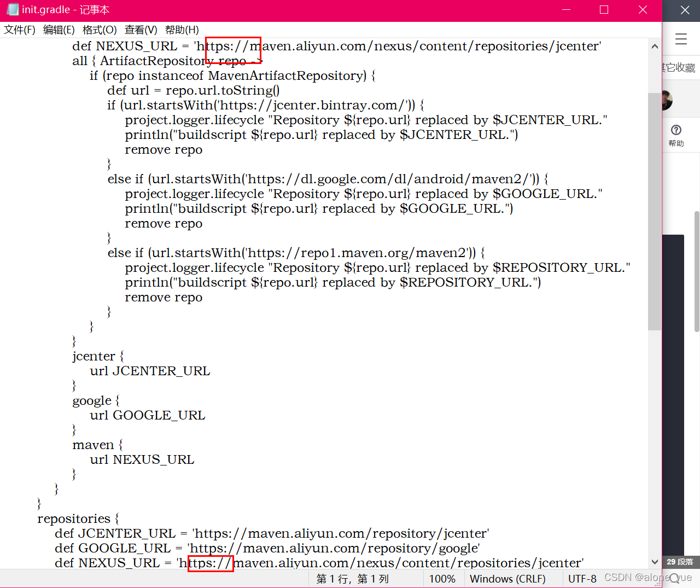700x588 pixels.
Task: Click the scrollbar up arrow in Notepad
Action: point(655,46)
